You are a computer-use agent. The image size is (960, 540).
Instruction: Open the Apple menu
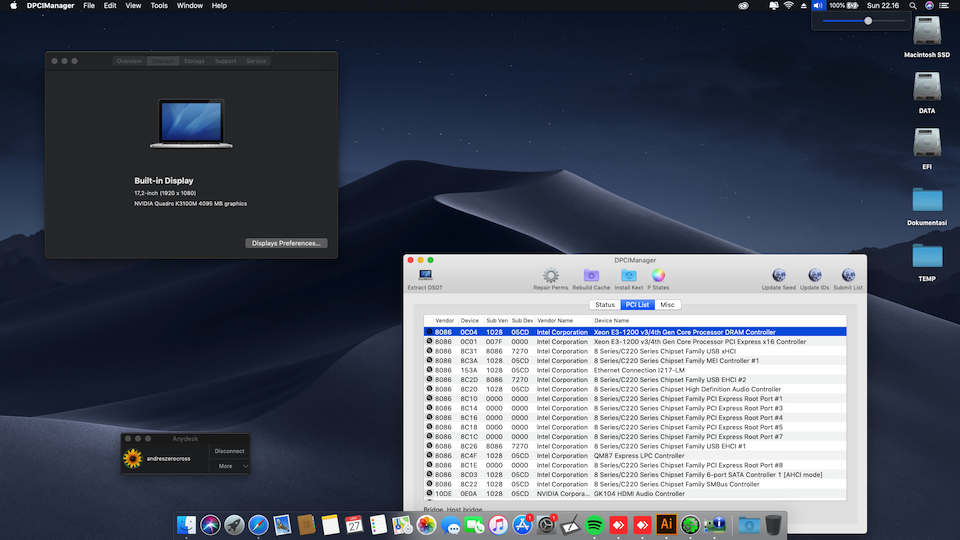pyautogui.click(x=13, y=6)
